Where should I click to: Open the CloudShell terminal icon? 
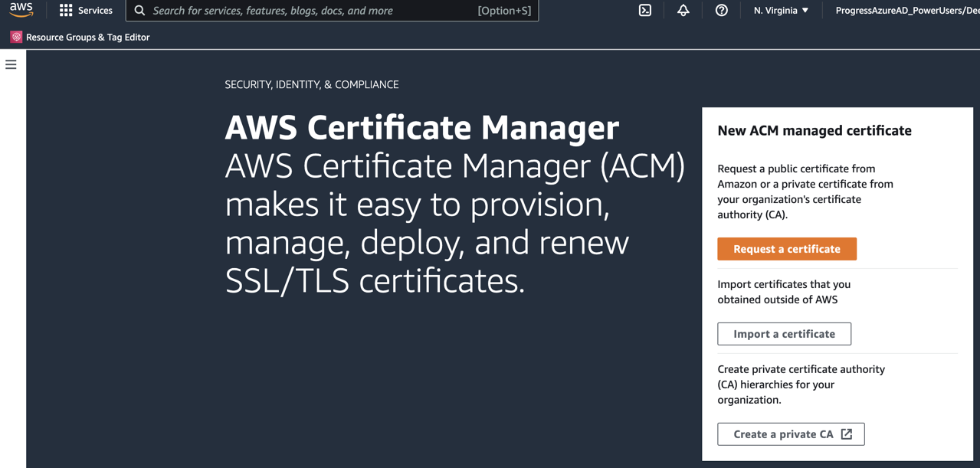click(644, 10)
